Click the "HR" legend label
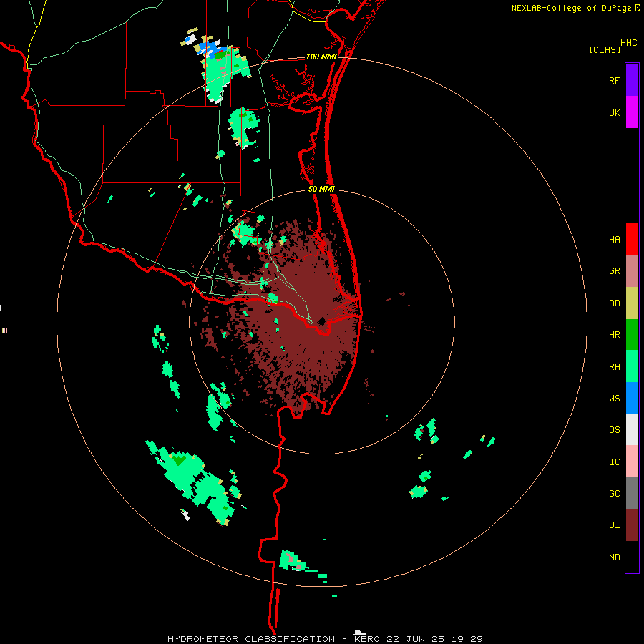Screen dimensions: 644x644 click(x=614, y=335)
